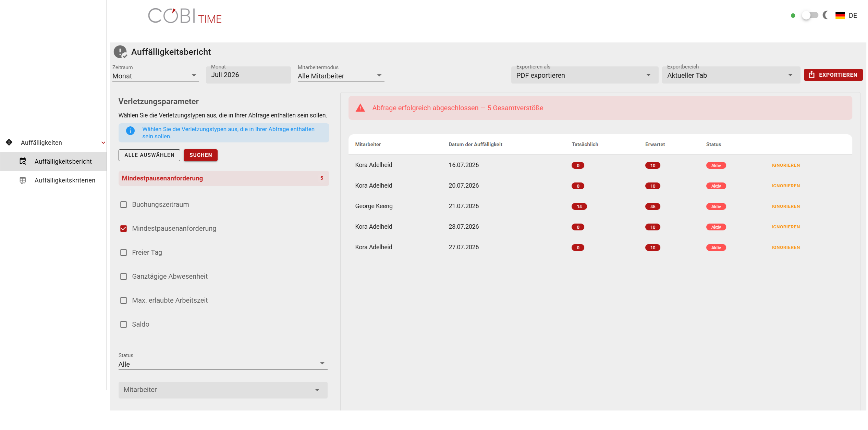
Task: Toggle the dark mode switch
Action: click(x=809, y=15)
